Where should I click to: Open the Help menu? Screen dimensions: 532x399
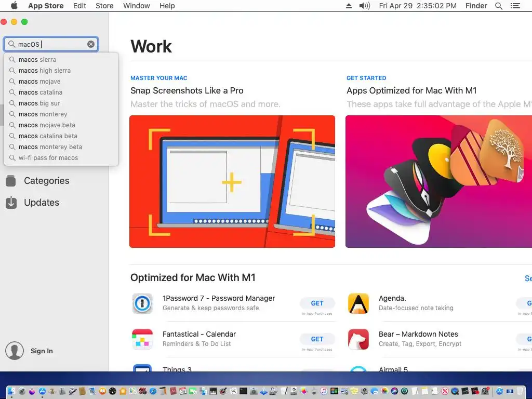point(167,6)
